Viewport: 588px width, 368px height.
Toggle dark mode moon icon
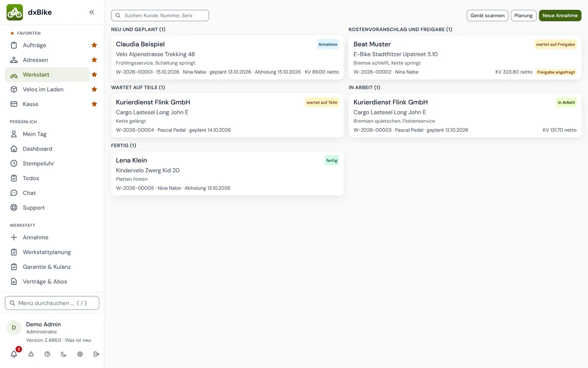pos(63,354)
